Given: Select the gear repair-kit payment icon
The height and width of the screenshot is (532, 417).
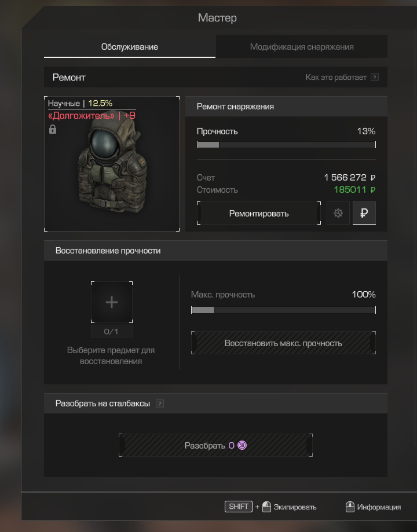Looking at the screenshot, I should click(338, 213).
